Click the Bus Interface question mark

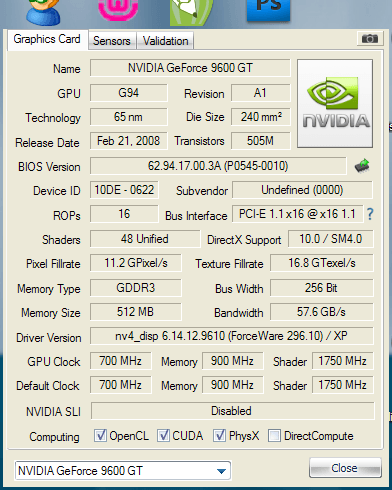click(x=370, y=214)
